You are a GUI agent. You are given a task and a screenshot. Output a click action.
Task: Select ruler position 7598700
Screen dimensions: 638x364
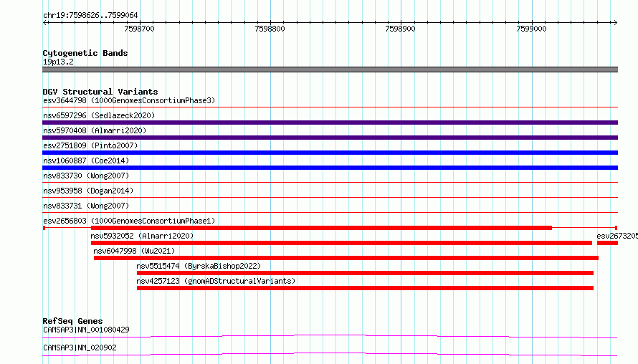[x=139, y=29]
